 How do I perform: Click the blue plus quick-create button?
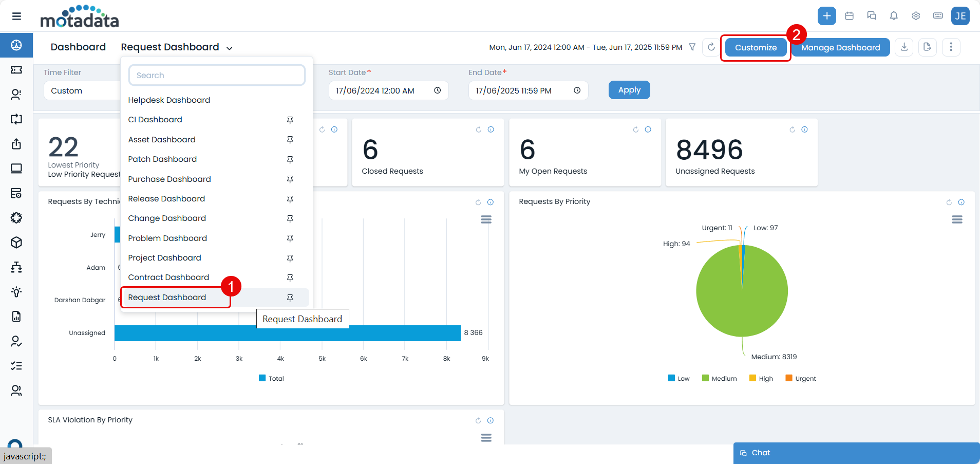coord(827,16)
